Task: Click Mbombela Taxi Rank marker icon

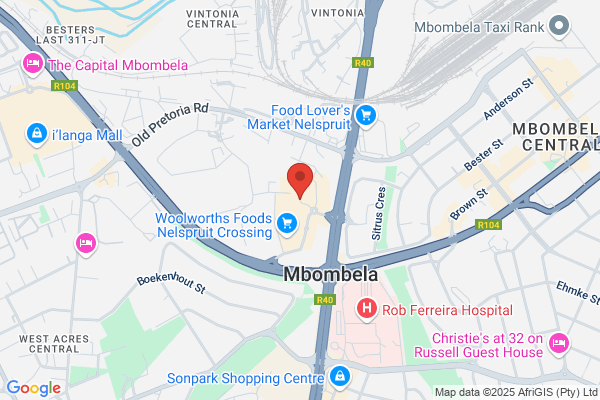Action: click(559, 26)
